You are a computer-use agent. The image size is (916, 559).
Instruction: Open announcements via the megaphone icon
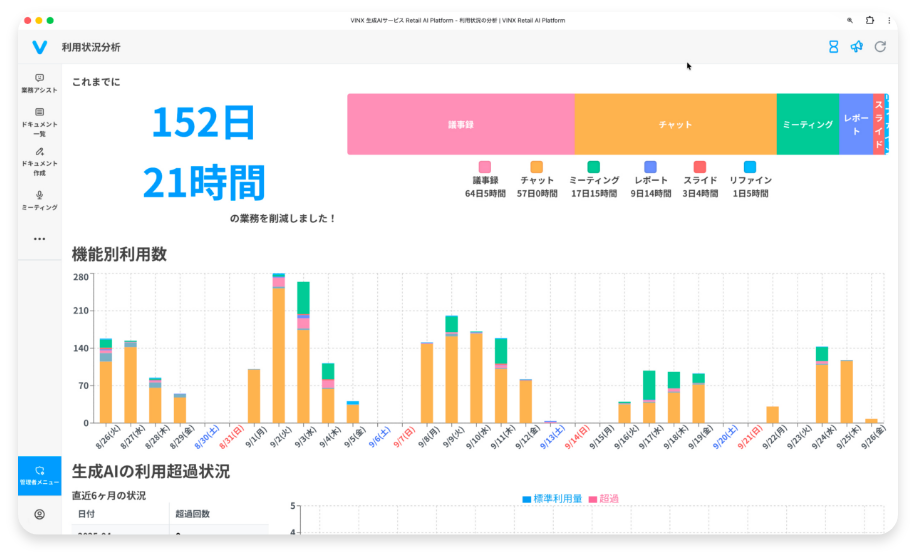856,47
